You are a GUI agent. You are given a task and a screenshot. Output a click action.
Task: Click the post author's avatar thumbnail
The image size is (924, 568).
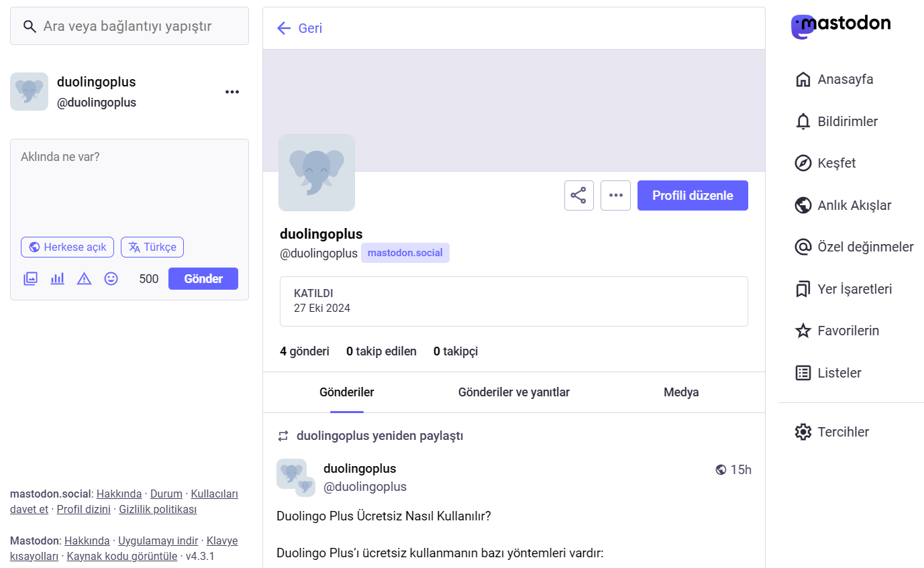(x=295, y=477)
